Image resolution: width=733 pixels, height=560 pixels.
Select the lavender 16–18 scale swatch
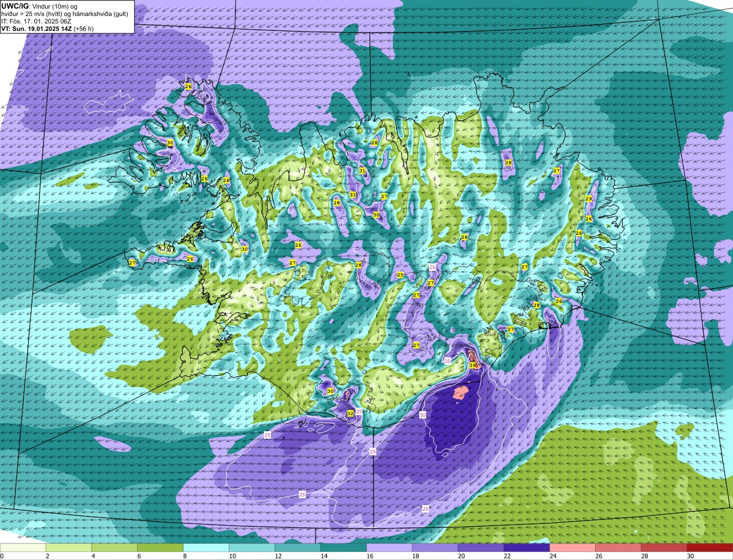tap(389, 548)
